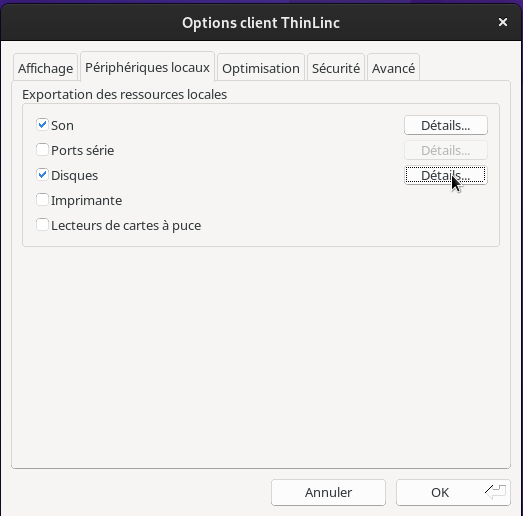Uncheck the Disques checkbox
This screenshot has width=523, height=516.
[42, 175]
